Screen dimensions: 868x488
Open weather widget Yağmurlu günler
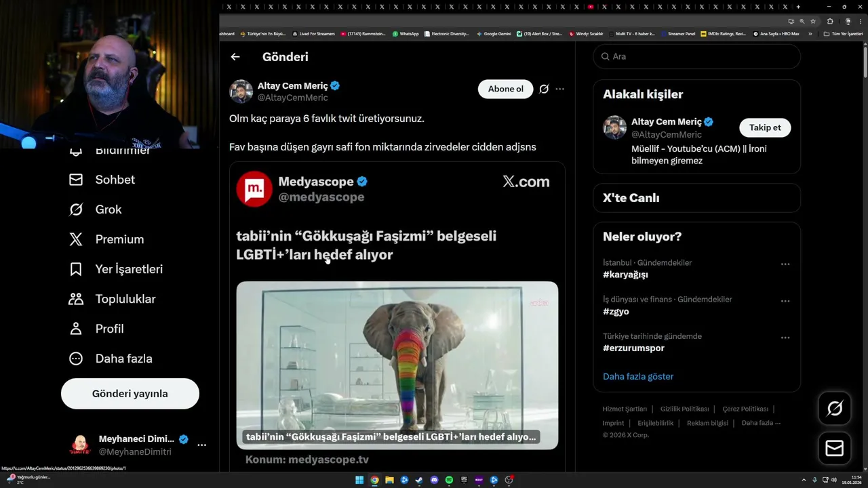27,479
